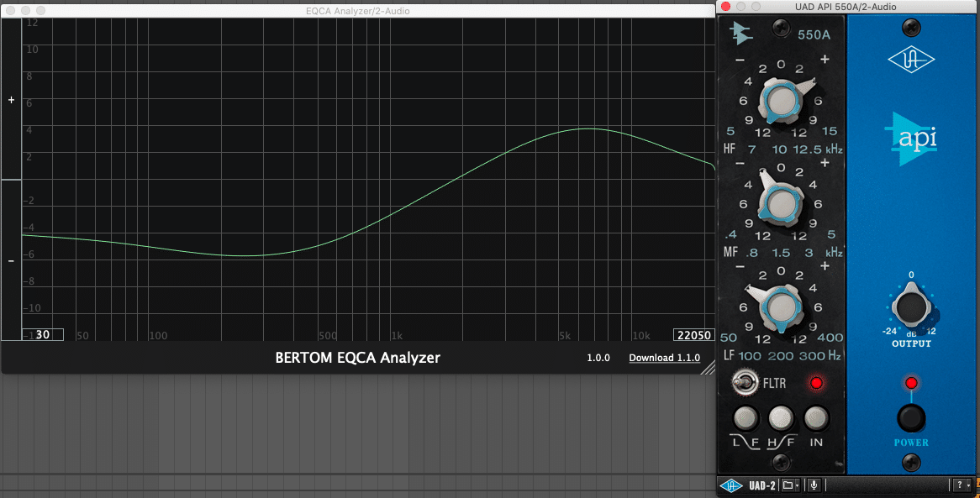Click the HF band gain knob
The height and width of the screenshot is (498, 980).
[780, 102]
